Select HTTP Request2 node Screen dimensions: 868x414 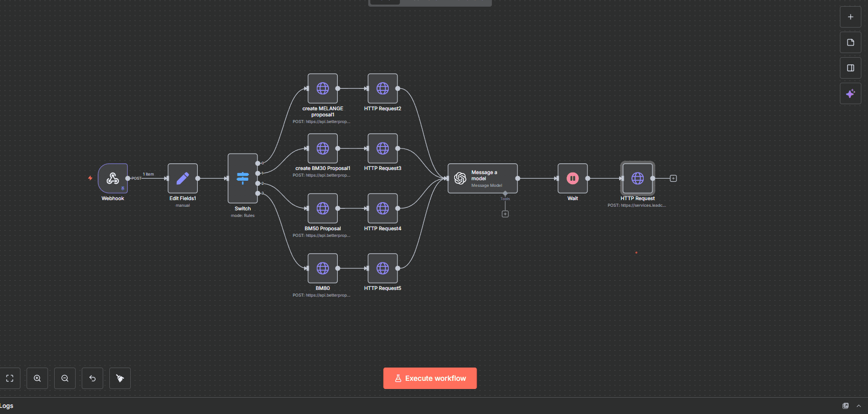pyautogui.click(x=383, y=88)
